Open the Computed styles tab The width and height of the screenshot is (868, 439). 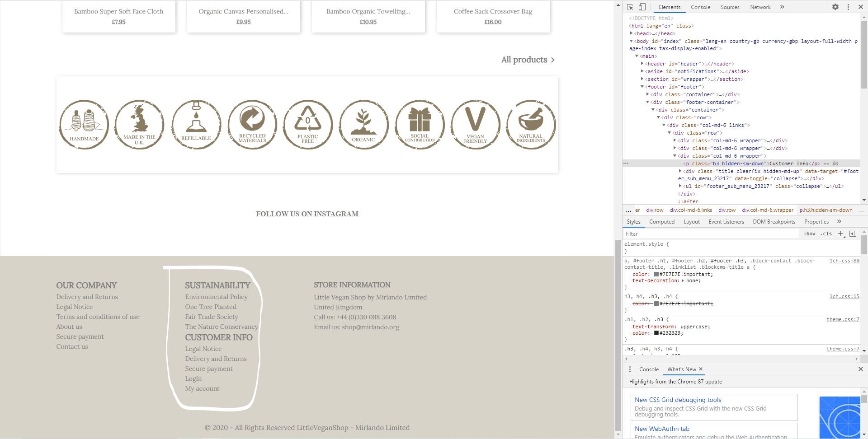coord(662,222)
